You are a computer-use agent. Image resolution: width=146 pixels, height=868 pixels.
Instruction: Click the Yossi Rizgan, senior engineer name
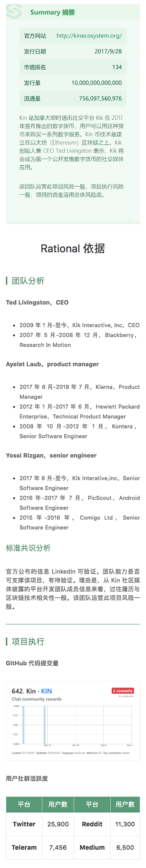pos(51,455)
